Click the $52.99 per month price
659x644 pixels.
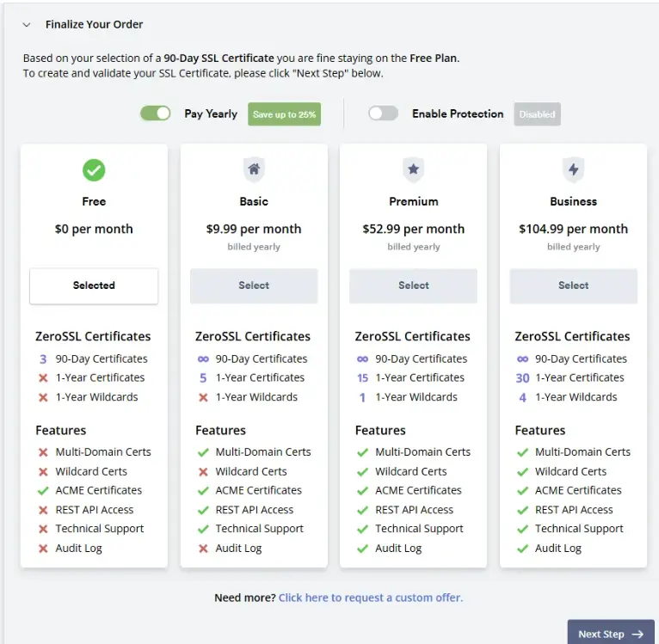(x=414, y=229)
